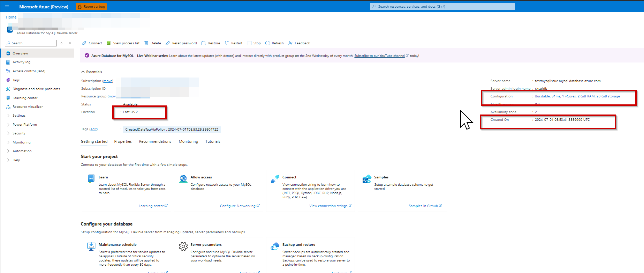Click Subscribe to our YouTube channel link
This screenshot has height=273, width=644.
pyautogui.click(x=379, y=56)
